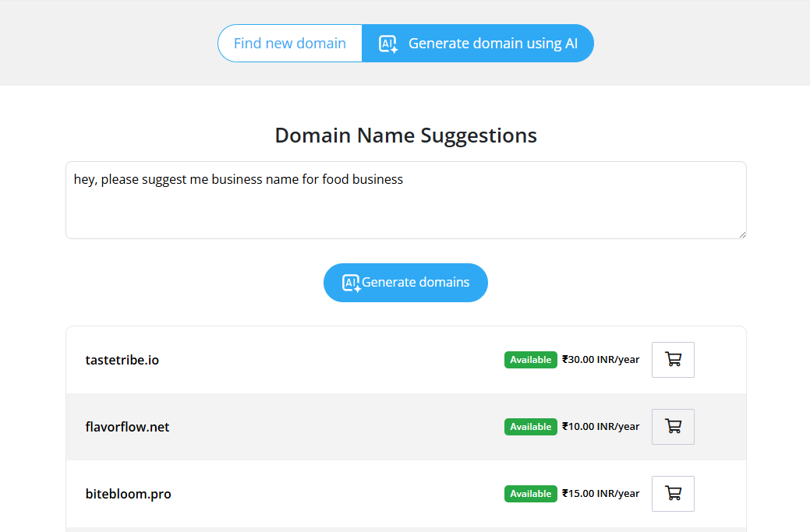Add tastetribe.io to the cart
This screenshot has height=532, width=810.
673,360
